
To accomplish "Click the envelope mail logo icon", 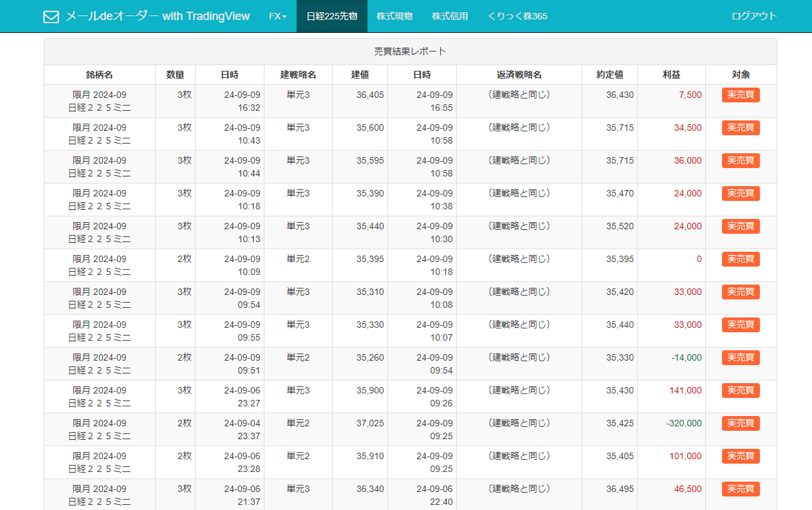I will click(x=51, y=17).
